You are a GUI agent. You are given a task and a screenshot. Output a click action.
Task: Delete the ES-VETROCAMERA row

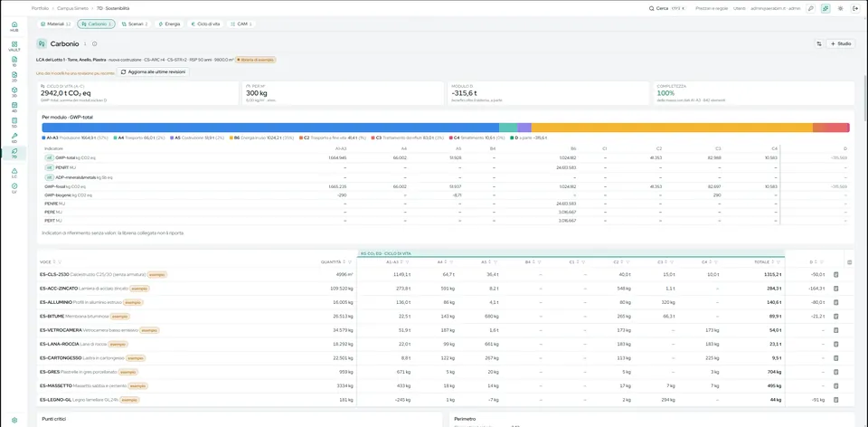tap(835, 330)
